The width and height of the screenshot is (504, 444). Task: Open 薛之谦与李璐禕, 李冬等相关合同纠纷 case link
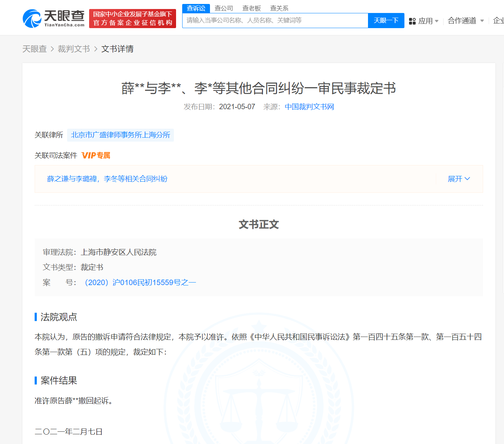pyautogui.click(x=107, y=179)
